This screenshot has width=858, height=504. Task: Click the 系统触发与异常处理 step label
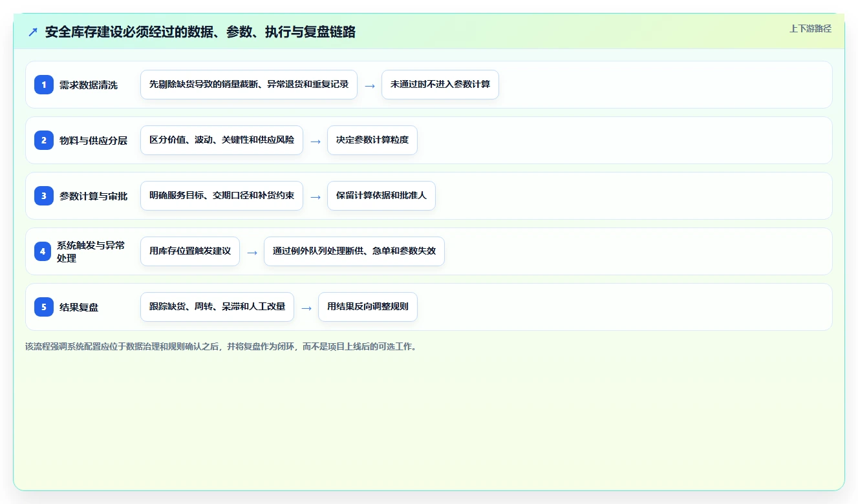(x=91, y=251)
